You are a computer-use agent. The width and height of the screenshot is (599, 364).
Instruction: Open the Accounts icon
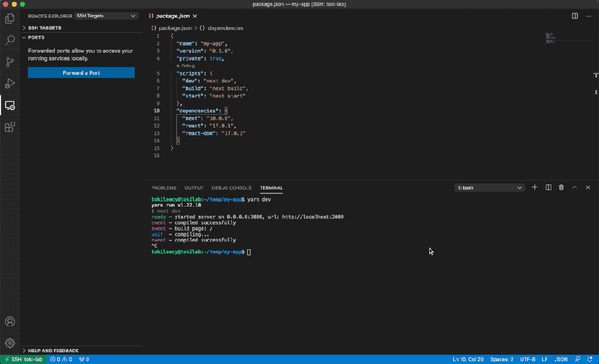(x=9, y=321)
